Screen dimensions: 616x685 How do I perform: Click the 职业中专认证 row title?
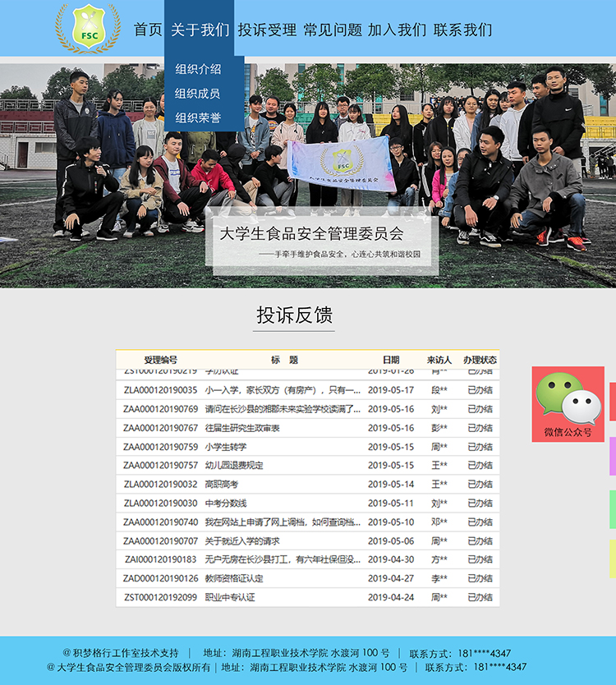(x=230, y=597)
